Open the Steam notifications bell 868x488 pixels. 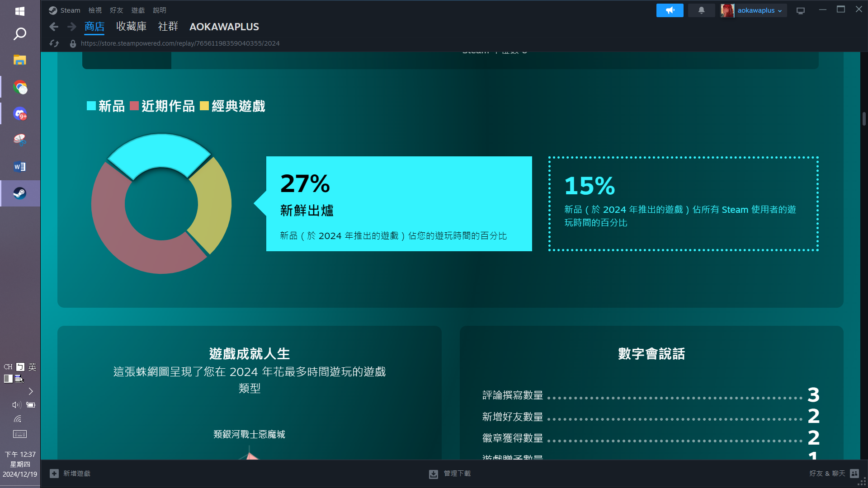(702, 10)
